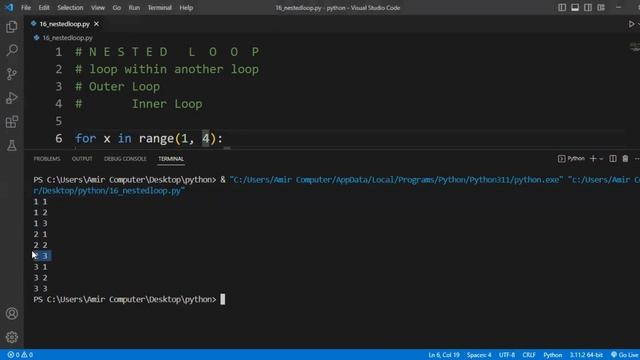Open the Explorer view in the activity bar

click(x=12, y=27)
